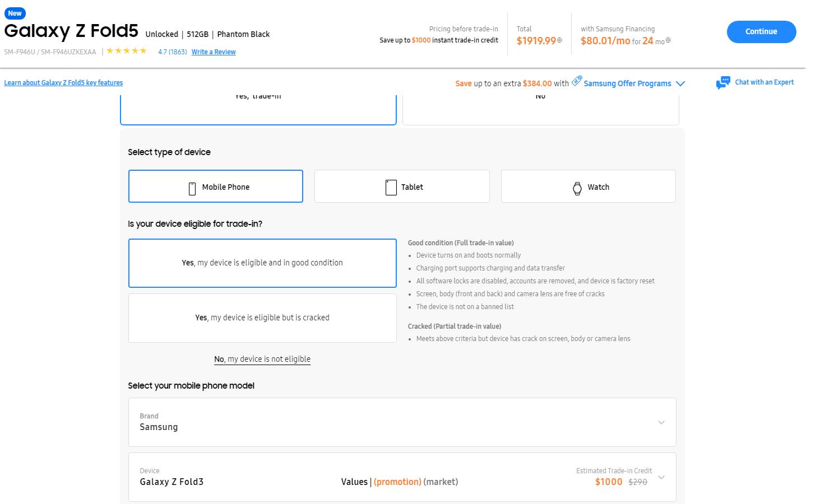834x504 pixels.
Task: Open the Write a Review link
Action: (x=214, y=52)
